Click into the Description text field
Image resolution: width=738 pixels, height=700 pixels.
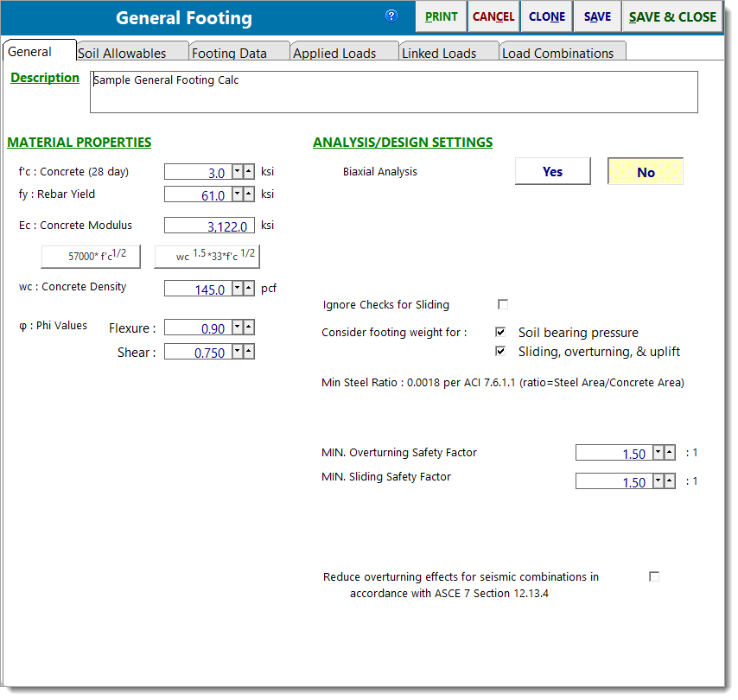click(393, 92)
